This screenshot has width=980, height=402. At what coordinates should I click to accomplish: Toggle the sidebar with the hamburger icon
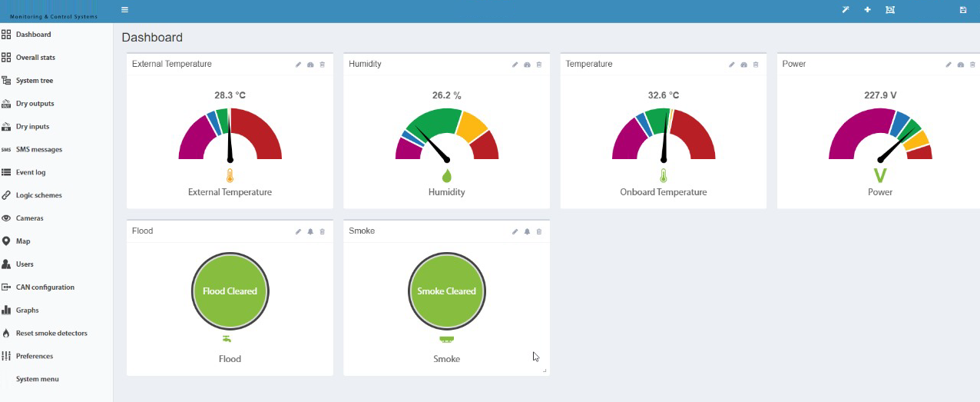point(125,10)
